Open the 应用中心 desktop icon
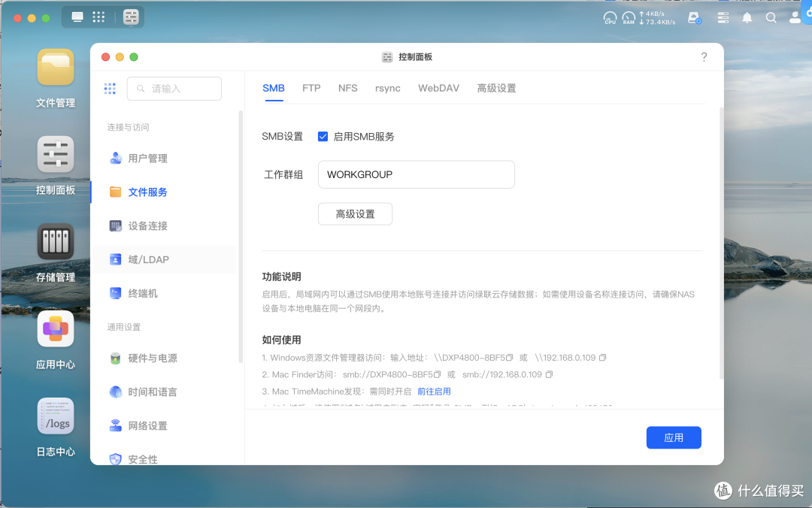Screen dimensions: 812x508 (x=56, y=329)
